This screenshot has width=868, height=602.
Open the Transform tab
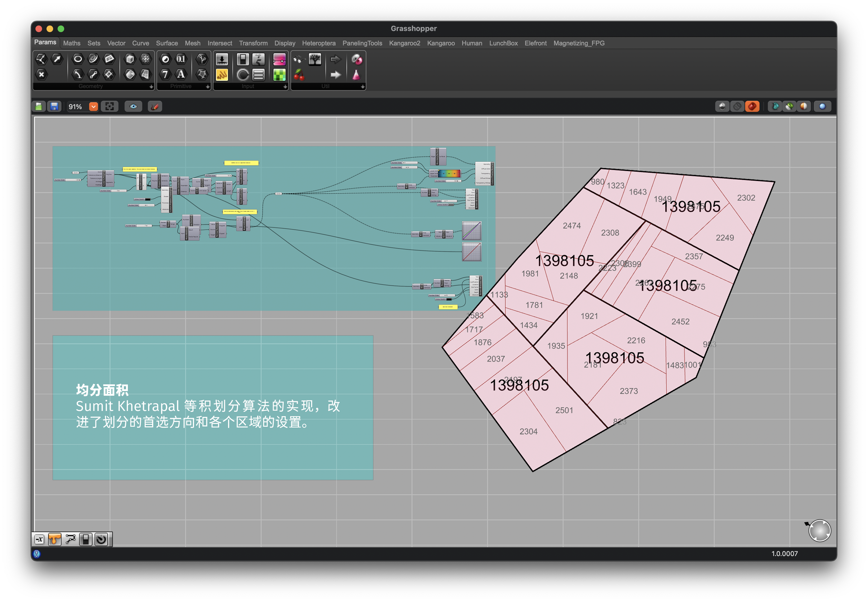click(x=253, y=43)
